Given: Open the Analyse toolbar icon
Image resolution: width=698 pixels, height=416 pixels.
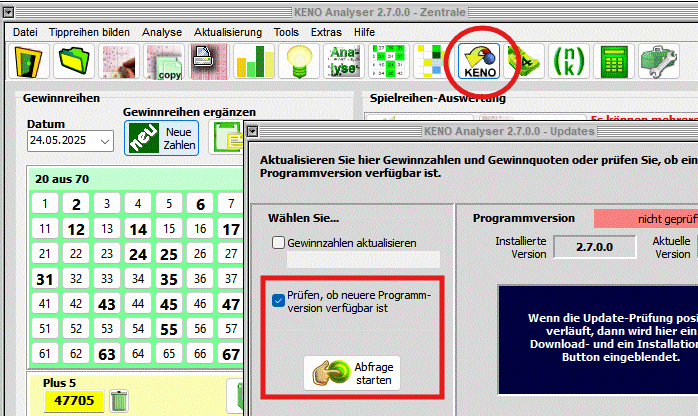Looking at the screenshot, I should click(x=344, y=61).
